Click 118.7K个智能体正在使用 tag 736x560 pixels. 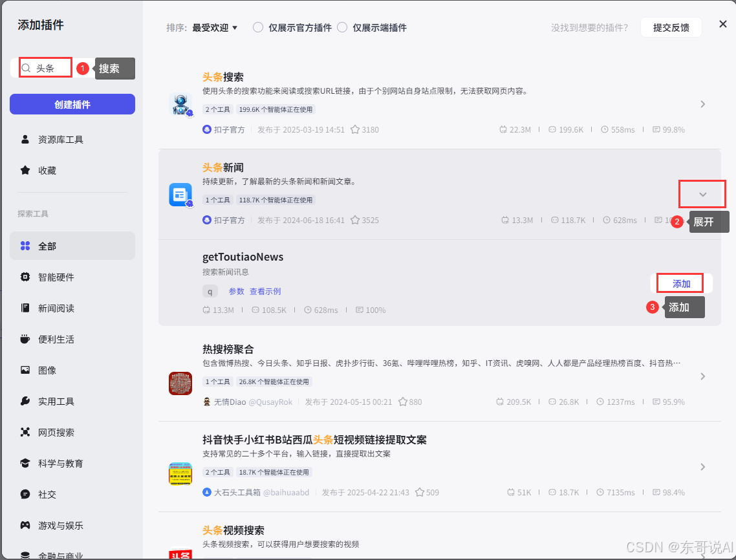(x=276, y=200)
